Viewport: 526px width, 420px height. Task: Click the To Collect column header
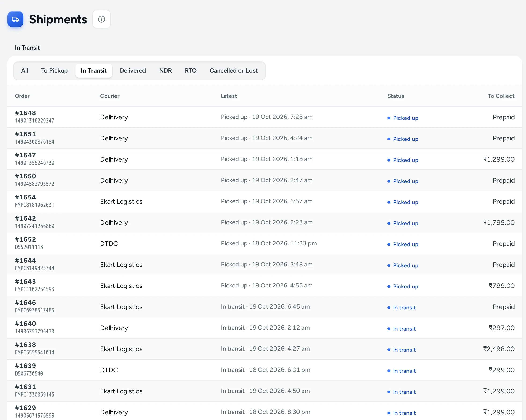[x=501, y=96]
